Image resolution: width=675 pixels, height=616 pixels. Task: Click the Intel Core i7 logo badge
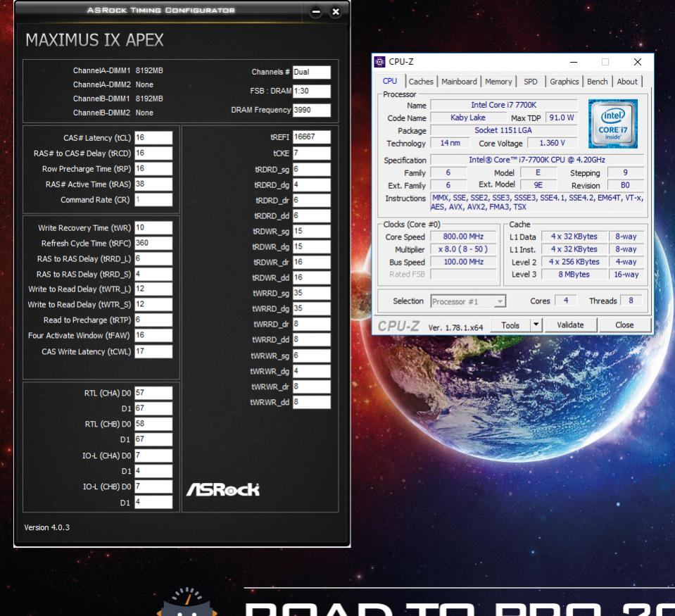click(613, 123)
